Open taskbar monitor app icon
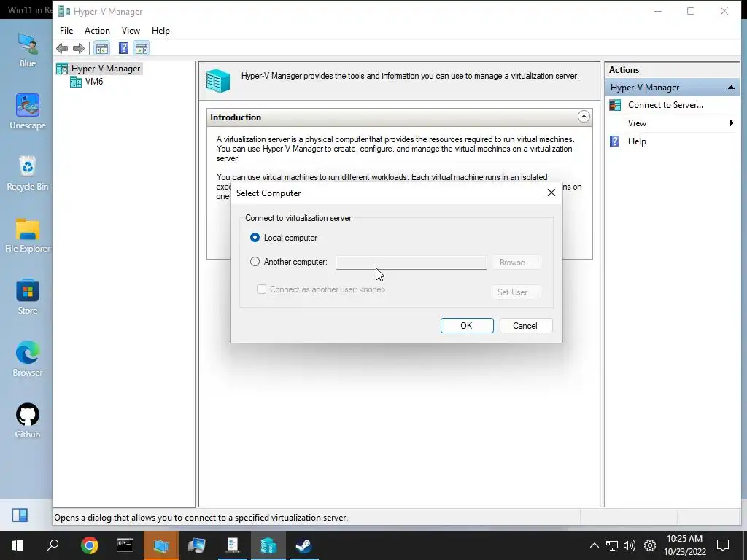 point(196,545)
